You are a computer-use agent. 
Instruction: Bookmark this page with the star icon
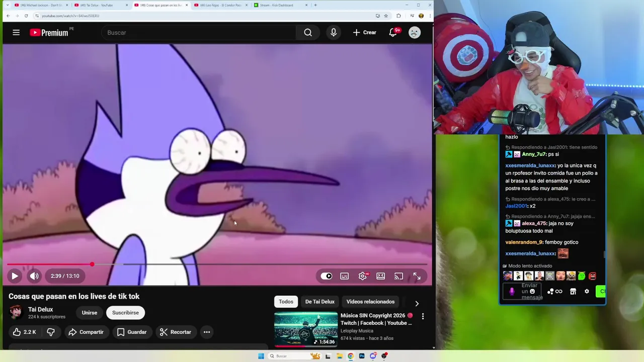(386, 16)
